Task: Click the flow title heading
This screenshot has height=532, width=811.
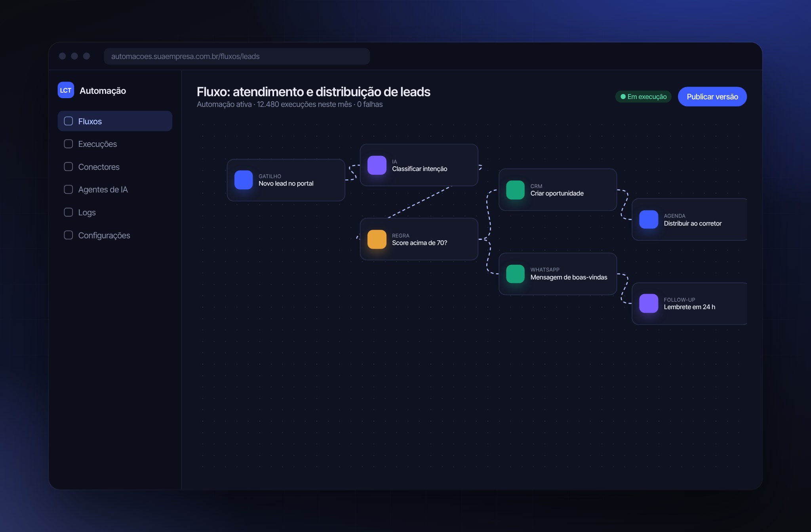Action: point(313,92)
